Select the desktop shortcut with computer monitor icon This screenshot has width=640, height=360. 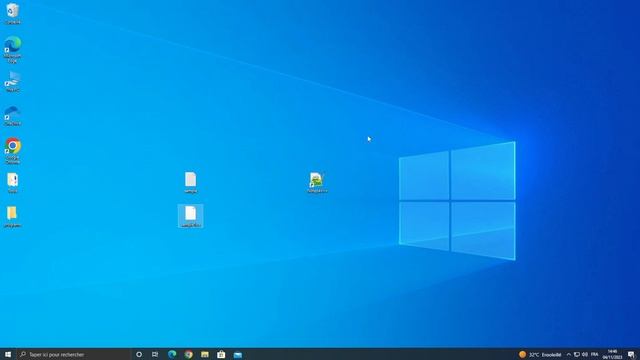tap(13, 82)
